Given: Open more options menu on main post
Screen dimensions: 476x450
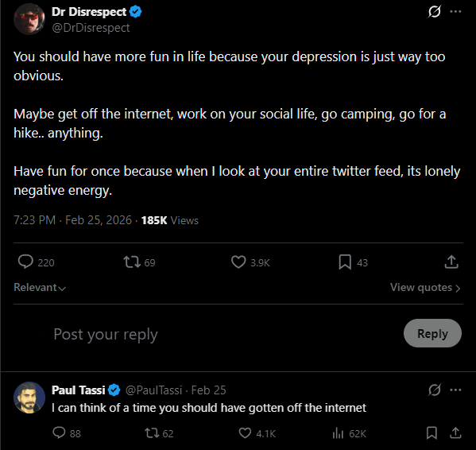Looking at the screenshot, I should (x=455, y=12).
